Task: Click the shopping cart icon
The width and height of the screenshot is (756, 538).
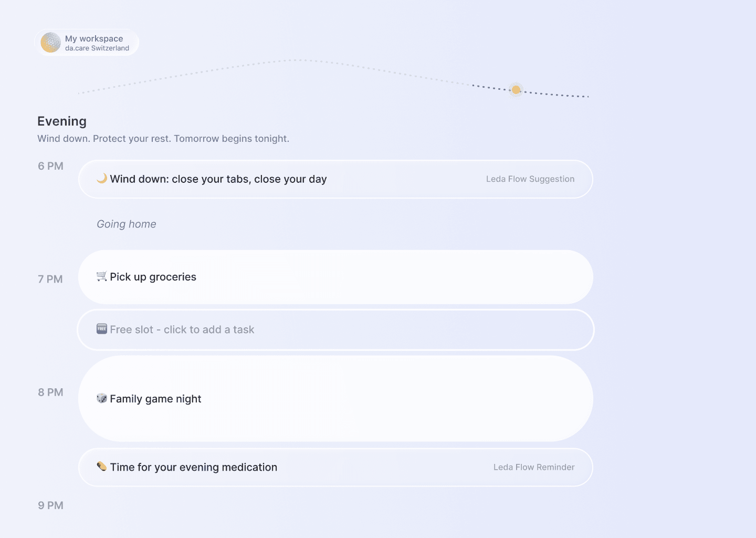Action: tap(102, 276)
